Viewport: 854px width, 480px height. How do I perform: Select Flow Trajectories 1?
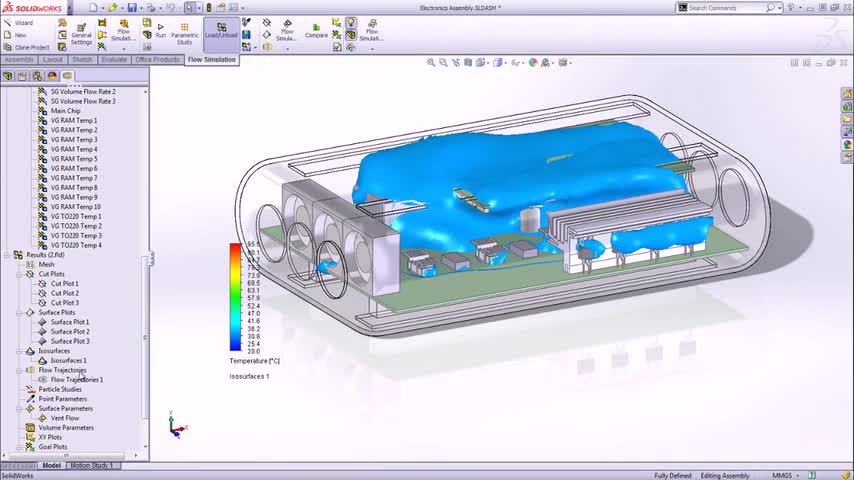coord(77,379)
